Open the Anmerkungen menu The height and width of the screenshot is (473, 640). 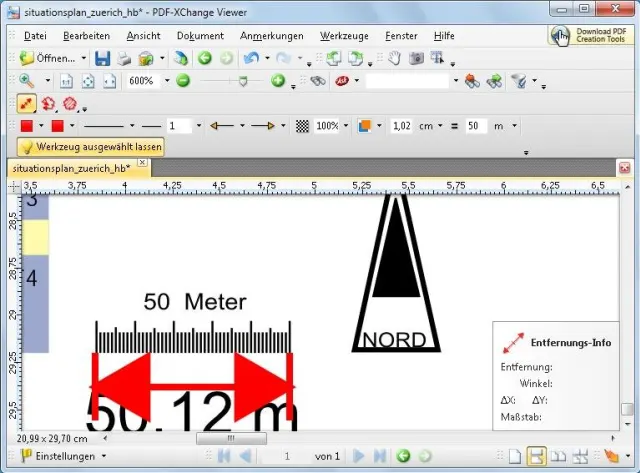coord(271,36)
